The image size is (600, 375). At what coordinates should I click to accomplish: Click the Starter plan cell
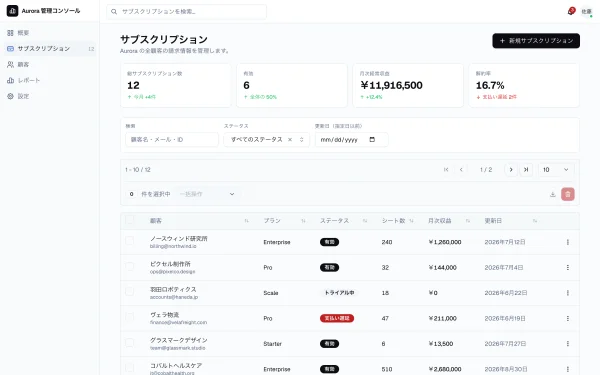click(x=272, y=344)
